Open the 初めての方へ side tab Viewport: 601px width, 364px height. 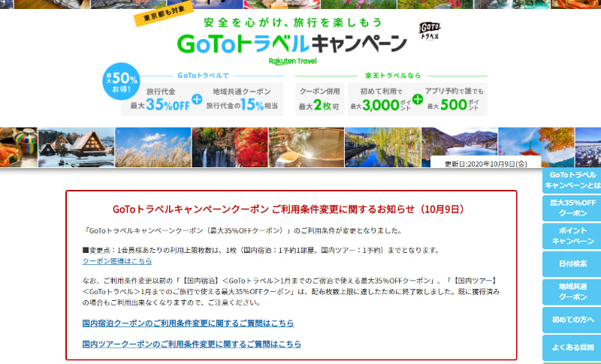coord(572,320)
